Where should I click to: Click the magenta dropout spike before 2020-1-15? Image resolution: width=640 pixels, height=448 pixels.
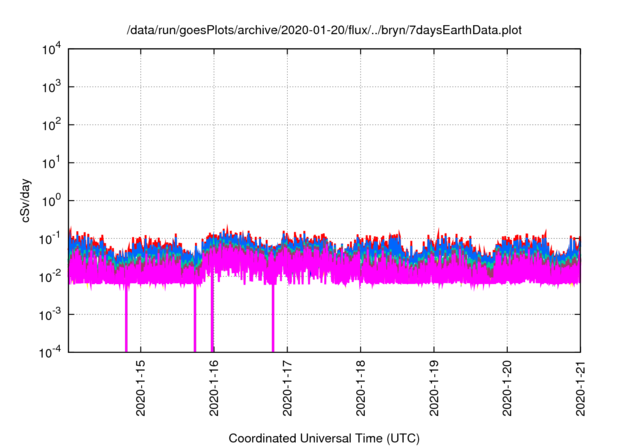126,318
